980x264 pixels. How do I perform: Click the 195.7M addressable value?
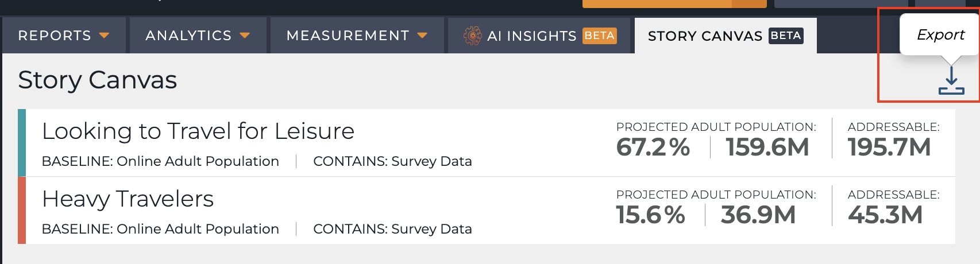point(889,147)
